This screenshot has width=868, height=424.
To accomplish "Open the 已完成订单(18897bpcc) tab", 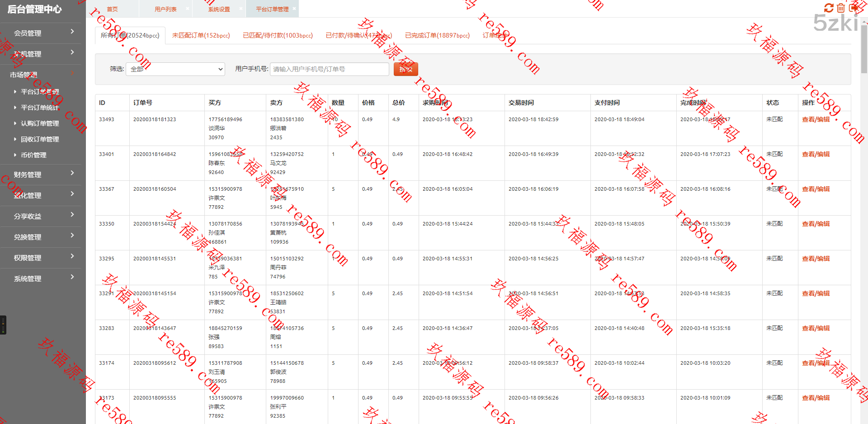I will coord(437,35).
